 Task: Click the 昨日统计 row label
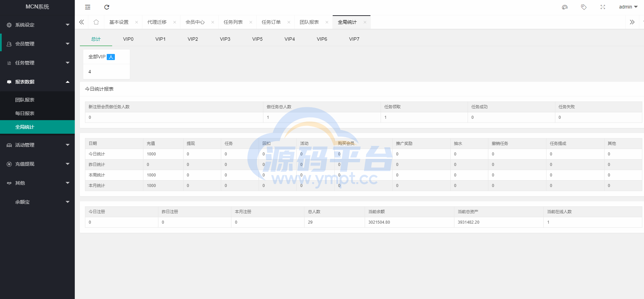(x=97, y=165)
